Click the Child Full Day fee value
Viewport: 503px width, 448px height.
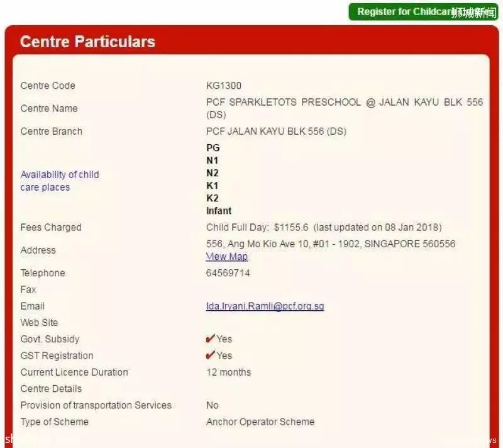point(324,228)
